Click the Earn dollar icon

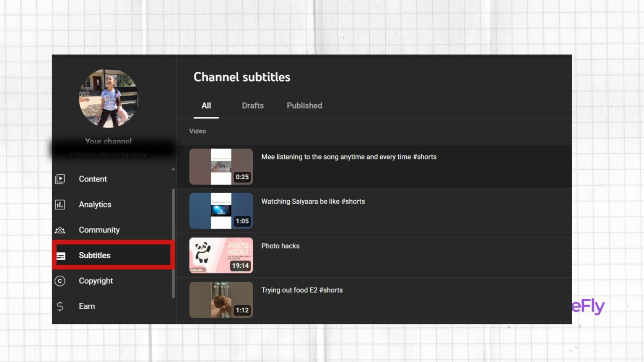click(60, 306)
